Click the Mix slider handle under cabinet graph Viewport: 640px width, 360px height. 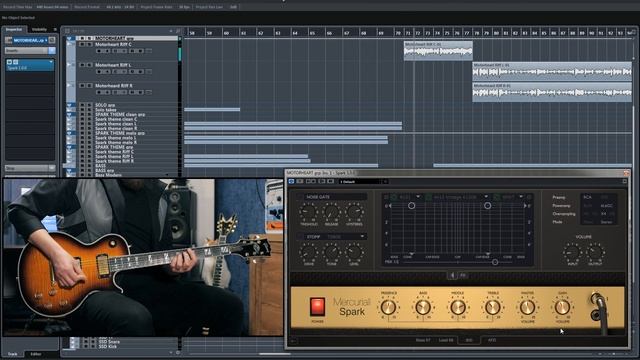click(495, 262)
